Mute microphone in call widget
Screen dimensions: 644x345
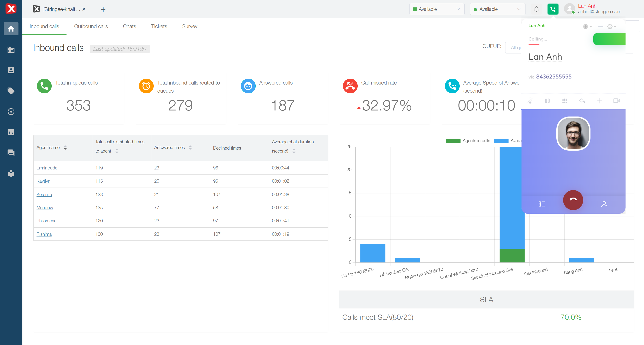(x=530, y=101)
